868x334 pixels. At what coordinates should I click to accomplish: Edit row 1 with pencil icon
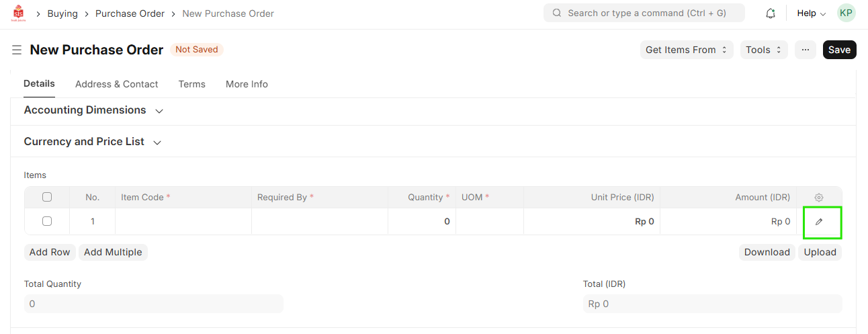[819, 222]
